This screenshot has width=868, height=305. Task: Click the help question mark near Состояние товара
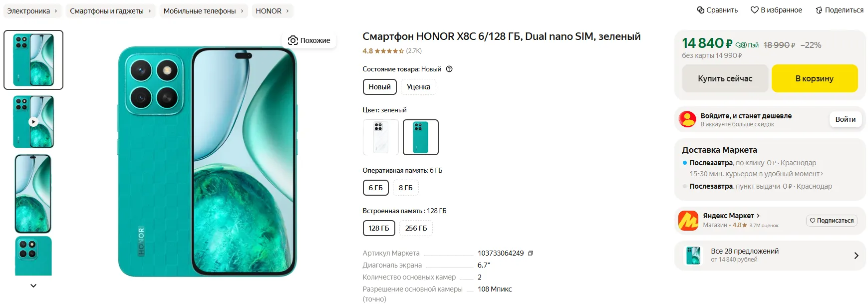click(x=449, y=69)
